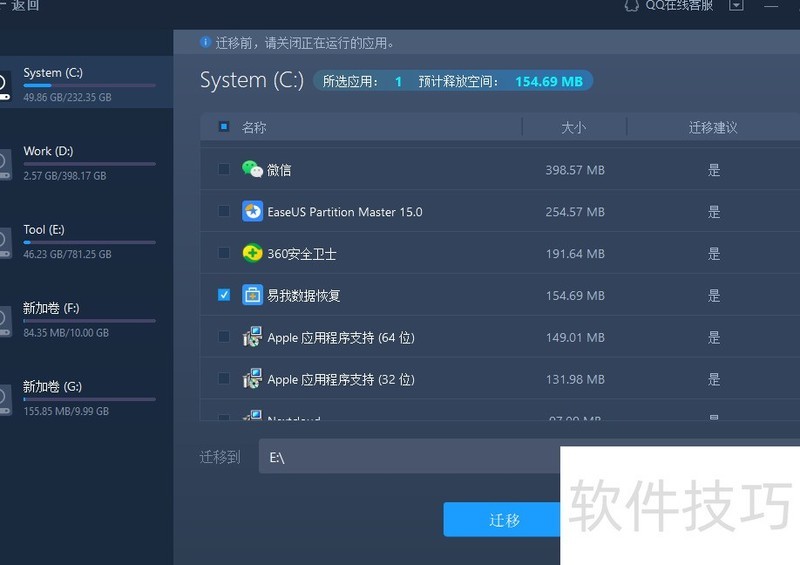Click the 360安全卫士 app icon
Screen dimensions: 800x565
(x=252, y=254)
